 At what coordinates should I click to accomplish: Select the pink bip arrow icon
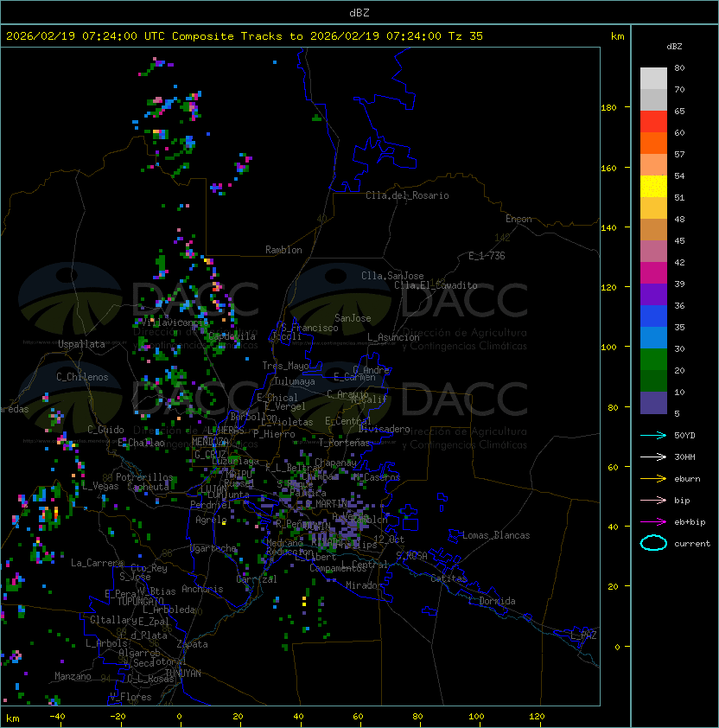653,500
